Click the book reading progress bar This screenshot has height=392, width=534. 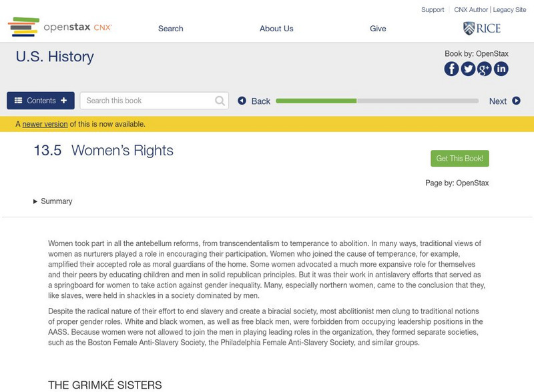point(377,101)
